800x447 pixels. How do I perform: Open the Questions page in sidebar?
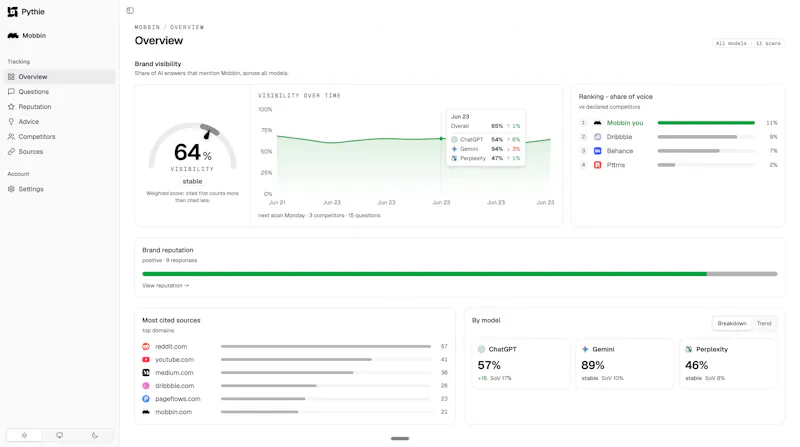(x=60, y=92)
